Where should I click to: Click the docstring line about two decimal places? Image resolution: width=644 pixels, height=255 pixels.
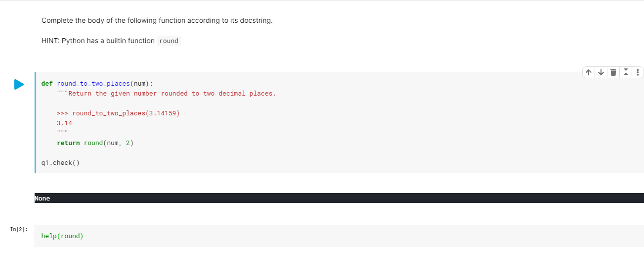[167, 94]
